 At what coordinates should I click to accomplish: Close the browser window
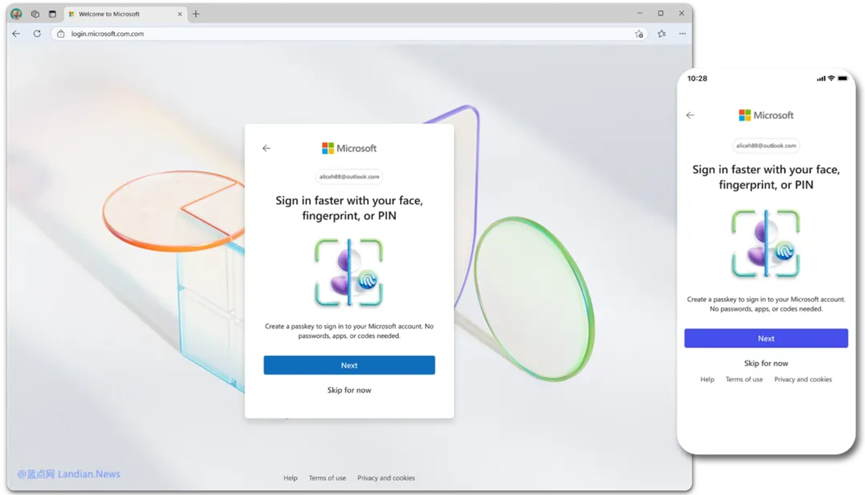point(682,13)
